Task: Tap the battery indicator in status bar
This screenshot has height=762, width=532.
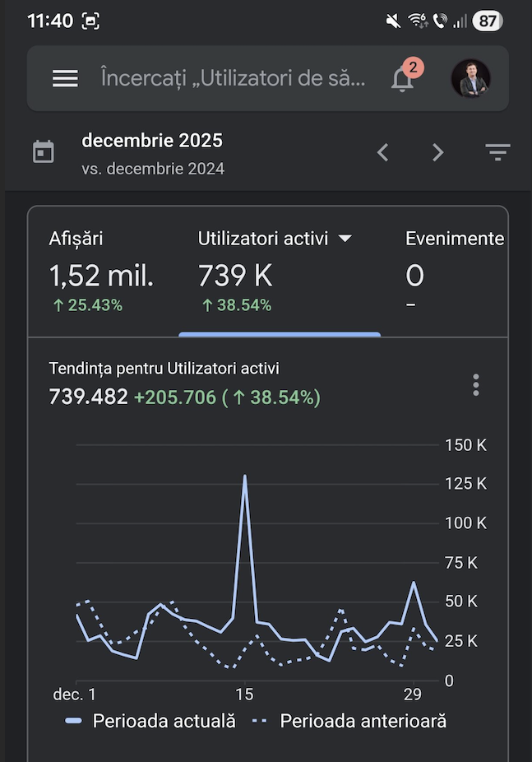Action: [488, 21]
